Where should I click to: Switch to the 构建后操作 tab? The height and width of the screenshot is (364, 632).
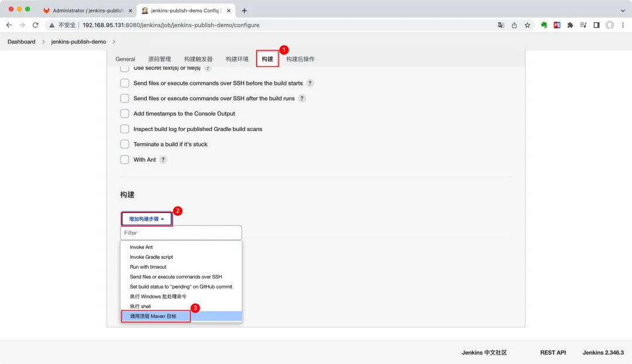pyautogui.click(x=300, y=59)
